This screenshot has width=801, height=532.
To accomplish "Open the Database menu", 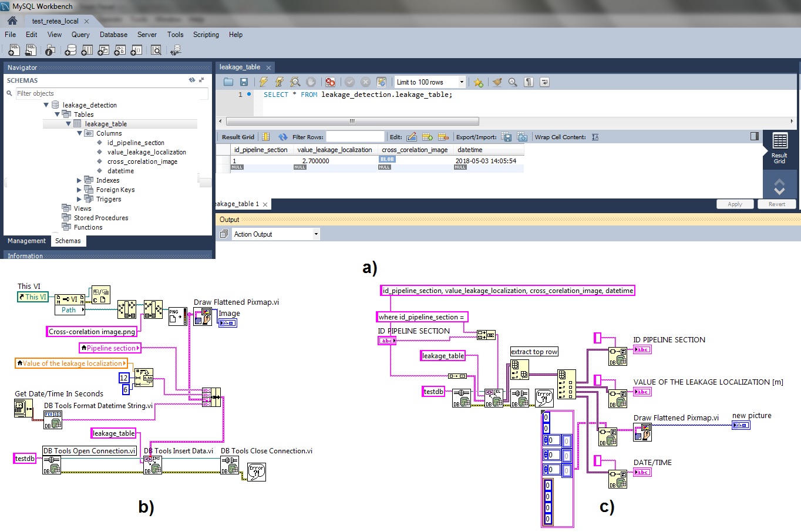I will (x=113, y=35).
